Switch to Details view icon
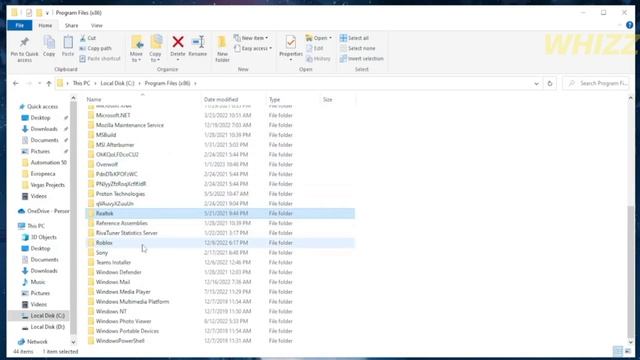The height and width of the screenshot is (360, 640). [x=618, y=351]
